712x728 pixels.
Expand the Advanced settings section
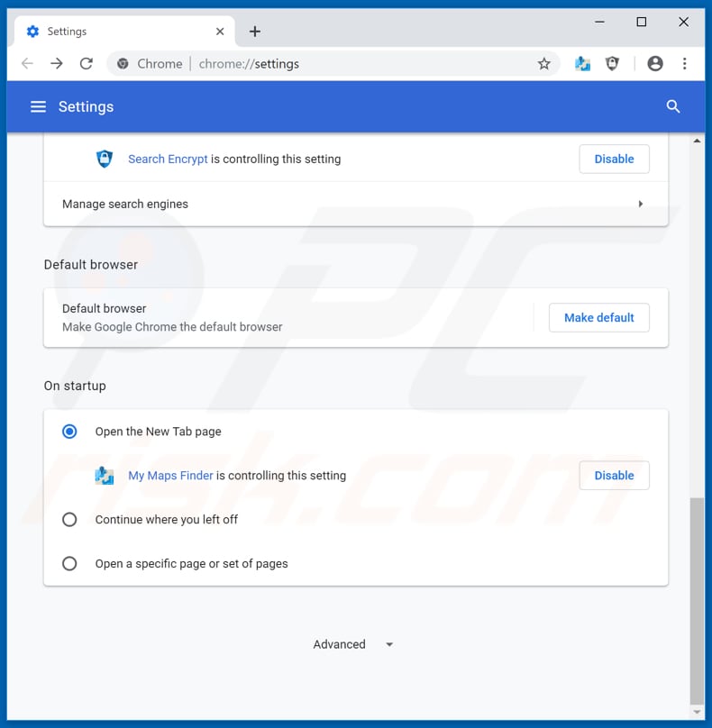click(353, 644)
